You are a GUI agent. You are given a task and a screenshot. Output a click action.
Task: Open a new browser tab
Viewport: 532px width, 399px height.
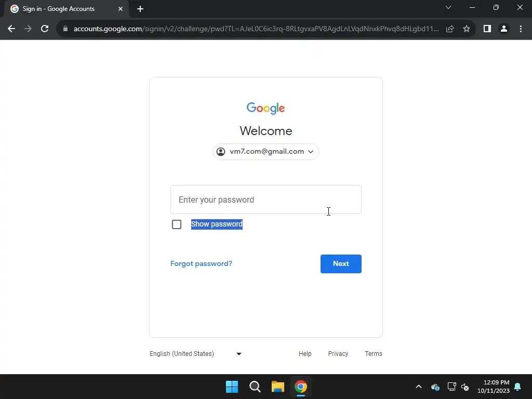(140, 9)
